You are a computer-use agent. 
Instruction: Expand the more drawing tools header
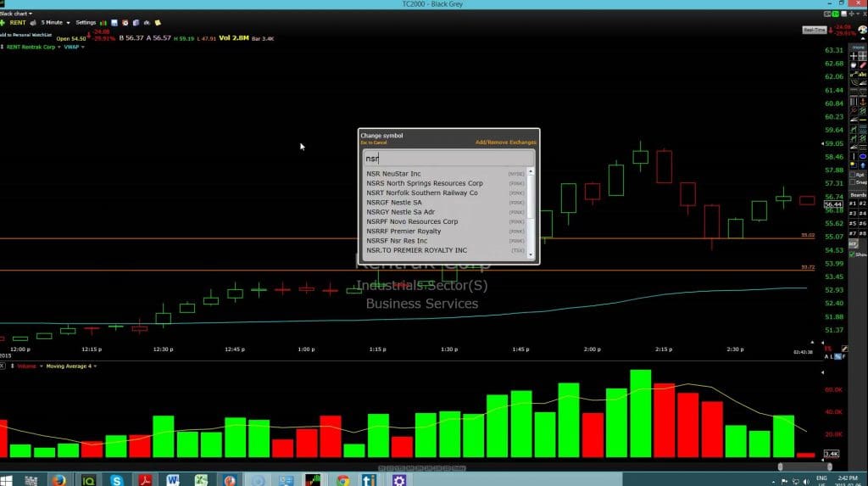[859, 47]
